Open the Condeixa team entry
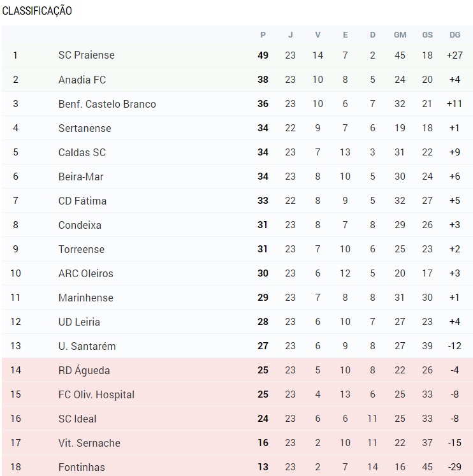This screenshot has height=476, width=473. pos(80,225)
